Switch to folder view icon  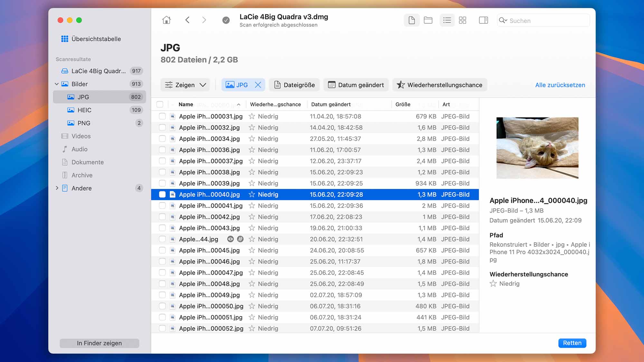click(428, 20)
